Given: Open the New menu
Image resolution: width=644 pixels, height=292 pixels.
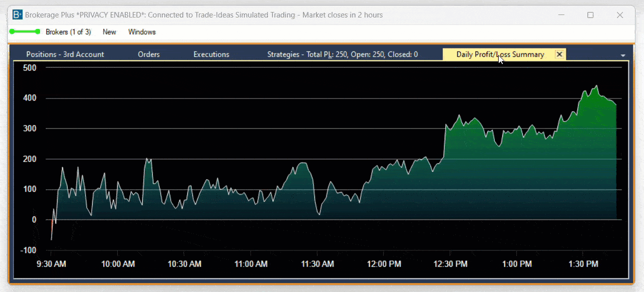Looking at the screenshot, I should [109, 32].
